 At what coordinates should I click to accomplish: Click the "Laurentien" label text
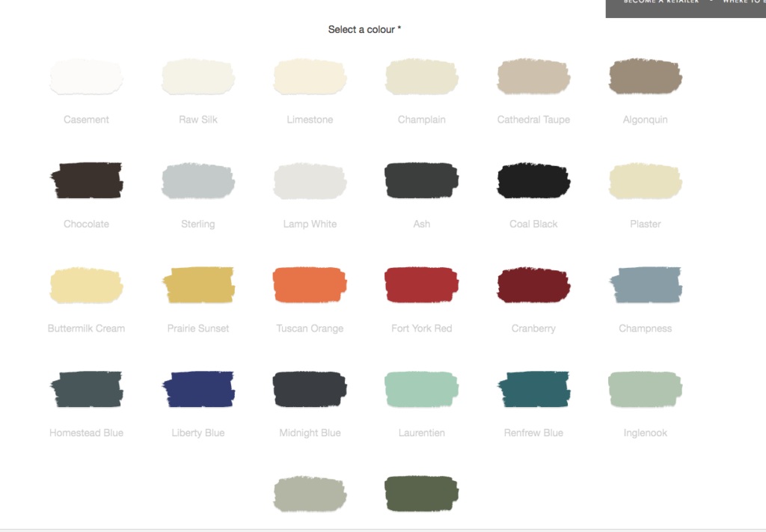[x=422, y=432]
